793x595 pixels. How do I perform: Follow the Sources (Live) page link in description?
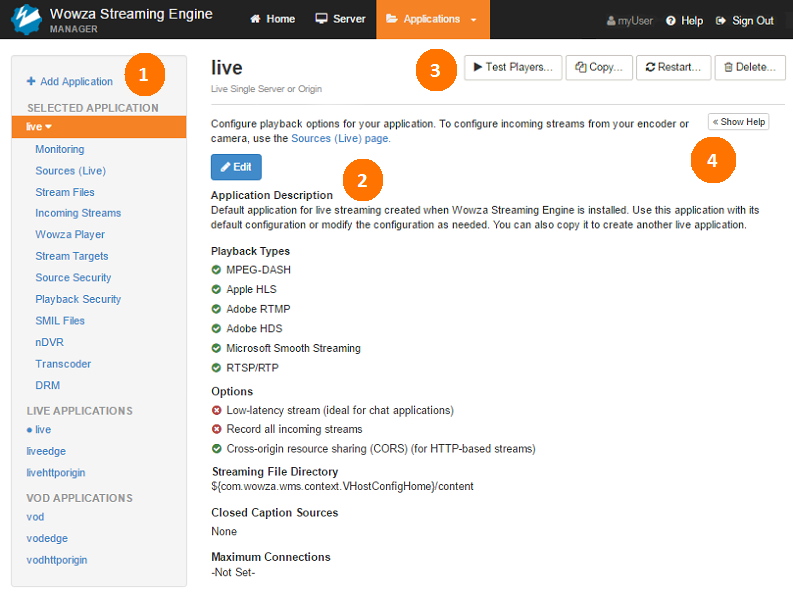click(340, 139)
